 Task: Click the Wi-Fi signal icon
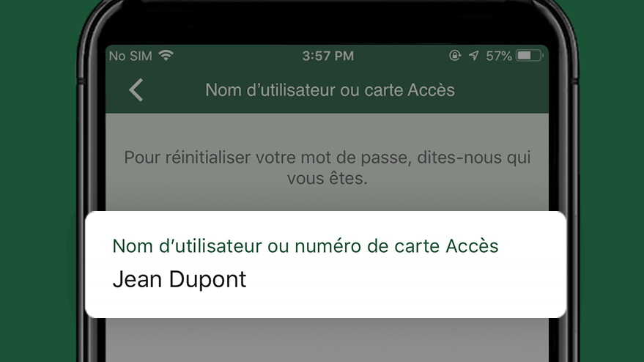coord(166,55)
